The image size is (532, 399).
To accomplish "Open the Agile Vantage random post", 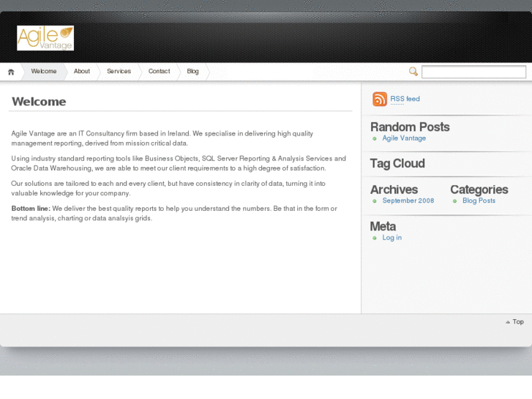I will (404, 138).
